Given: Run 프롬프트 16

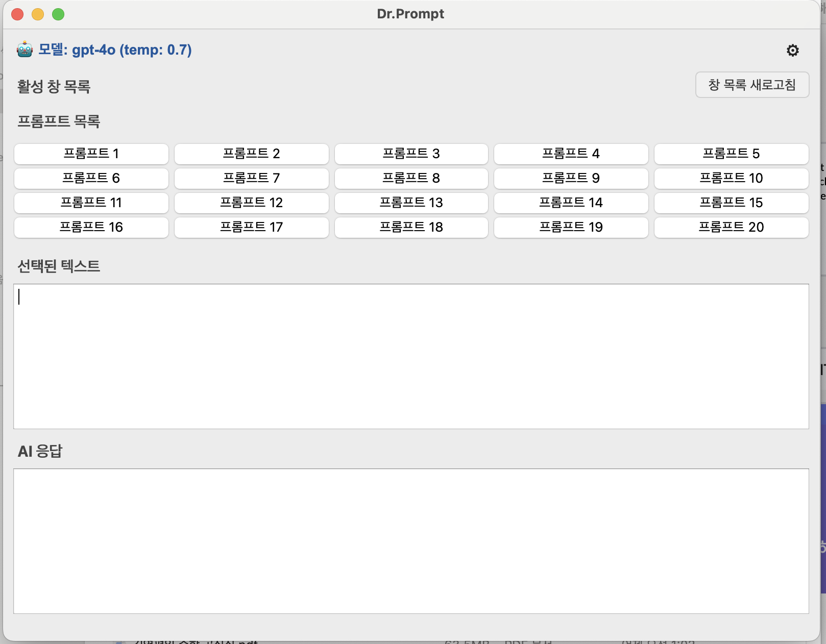Looking at the screenshot, I should (x=91, y=227).
